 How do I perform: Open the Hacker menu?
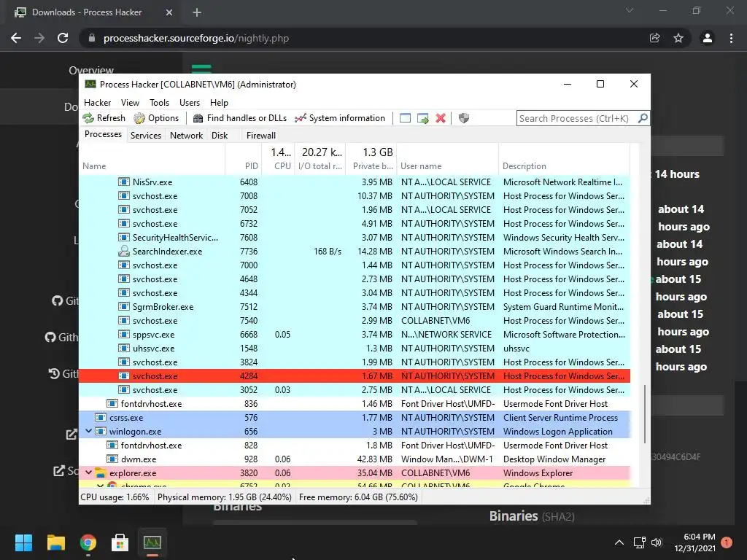(x=97, y=102)
